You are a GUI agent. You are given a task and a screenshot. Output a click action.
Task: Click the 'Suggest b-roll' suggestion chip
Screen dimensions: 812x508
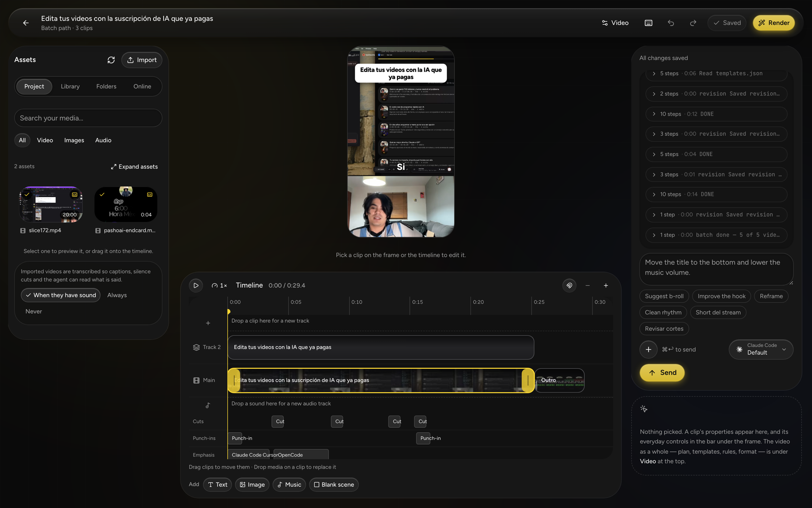pos(664,296)
